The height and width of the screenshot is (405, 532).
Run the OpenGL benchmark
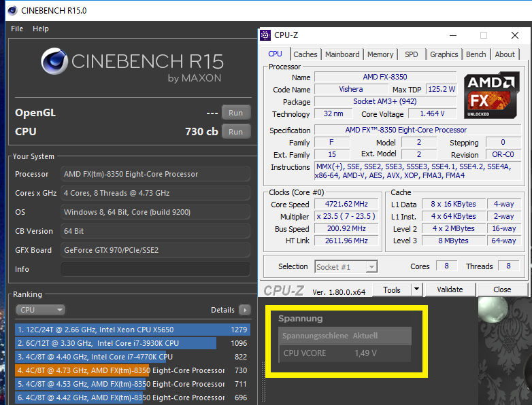[236, 113]
